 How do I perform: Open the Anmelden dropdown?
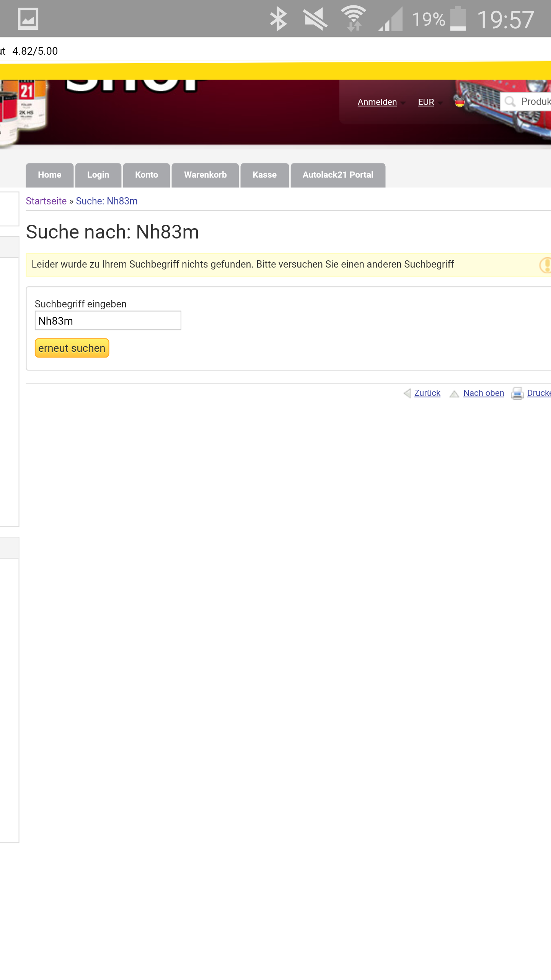tap(381, 102)
